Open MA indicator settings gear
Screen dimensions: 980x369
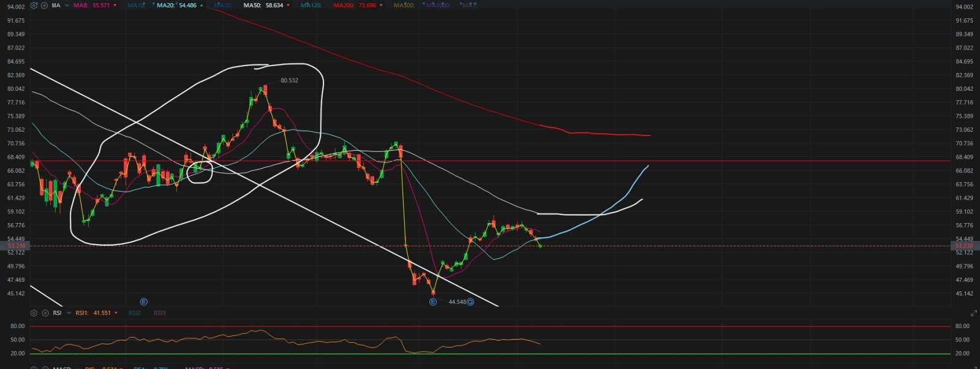pyautogui.click(x=34, y=6)
